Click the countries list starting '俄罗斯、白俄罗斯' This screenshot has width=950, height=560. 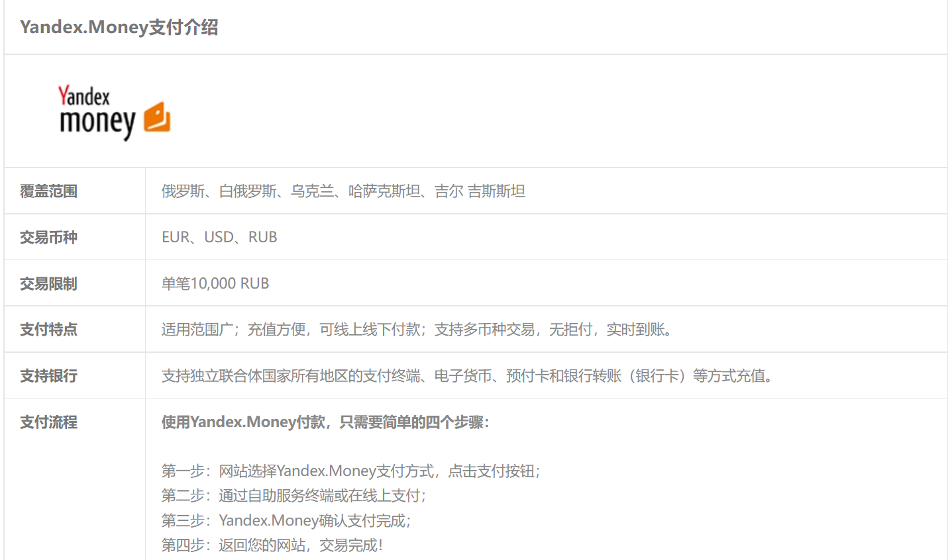[x=343, y=191]
